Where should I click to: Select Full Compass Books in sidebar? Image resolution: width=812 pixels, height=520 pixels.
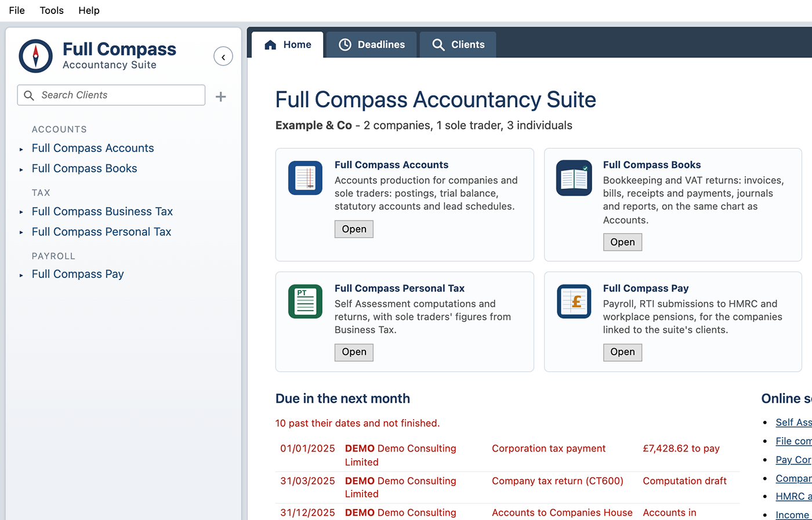(x=85, y=168)
